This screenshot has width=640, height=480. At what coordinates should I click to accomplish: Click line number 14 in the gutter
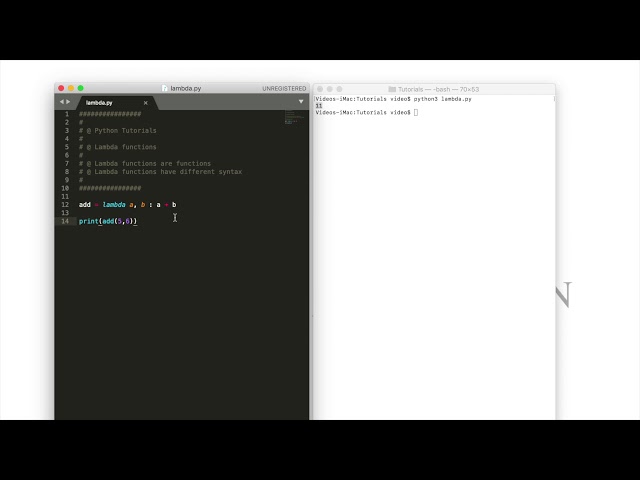[x=65, y=221]
